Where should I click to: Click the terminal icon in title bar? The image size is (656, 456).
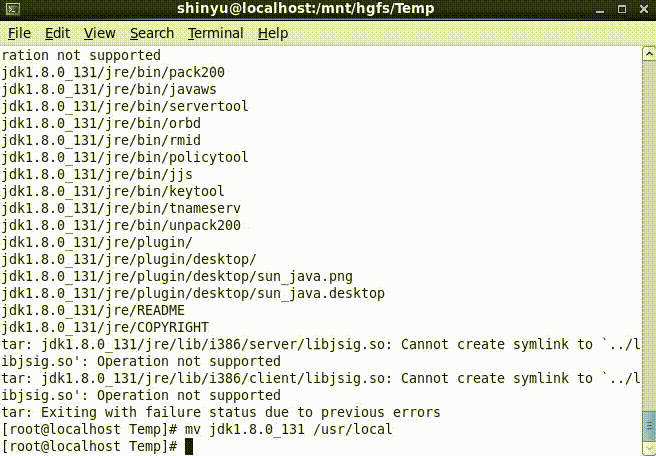[13, 9]
